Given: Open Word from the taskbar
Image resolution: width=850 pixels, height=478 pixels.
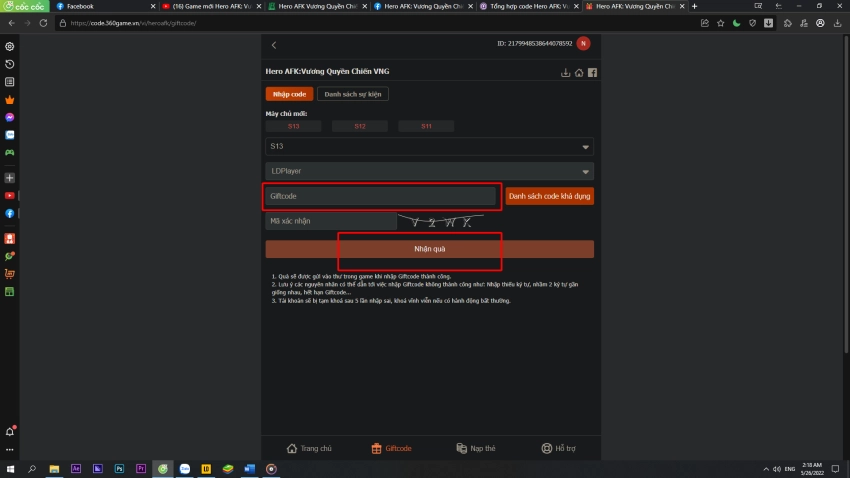Looking at the screenshot, I should [x=249, y=469].
